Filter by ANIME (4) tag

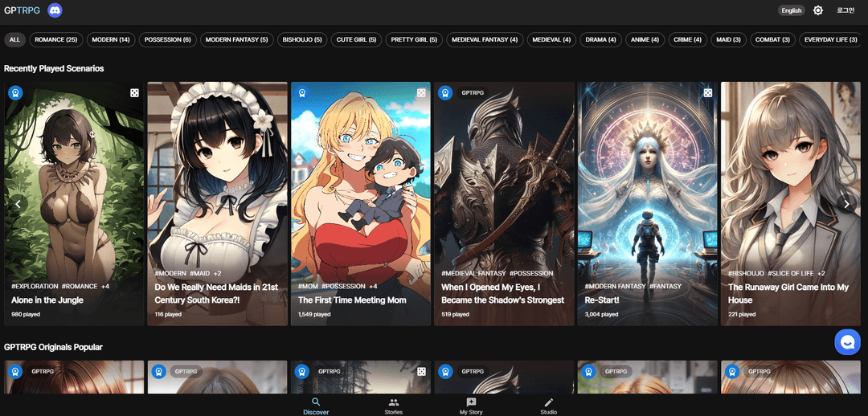645,40
